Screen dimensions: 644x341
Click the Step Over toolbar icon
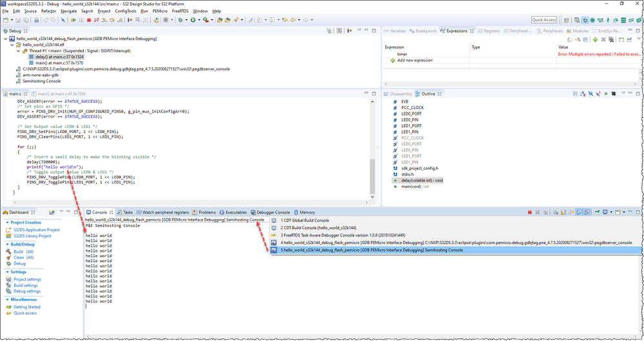112,20
